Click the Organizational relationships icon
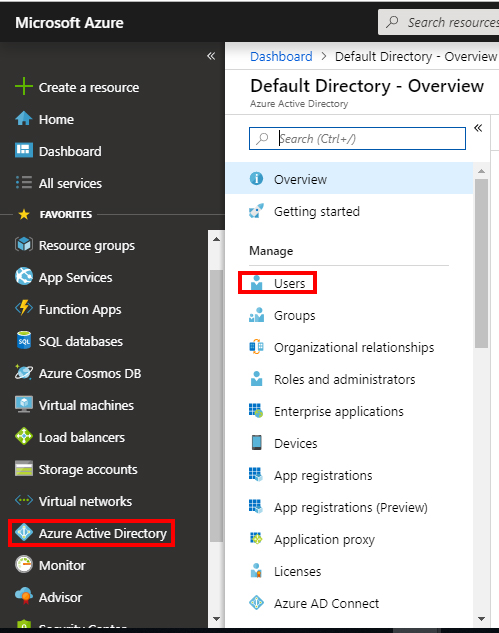Viewport: 499px width, 633px height. click(x=256, y=347)
